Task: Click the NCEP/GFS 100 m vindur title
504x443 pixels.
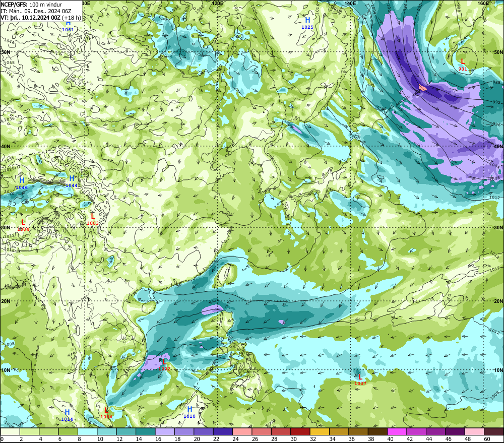Action: (31, 5)
